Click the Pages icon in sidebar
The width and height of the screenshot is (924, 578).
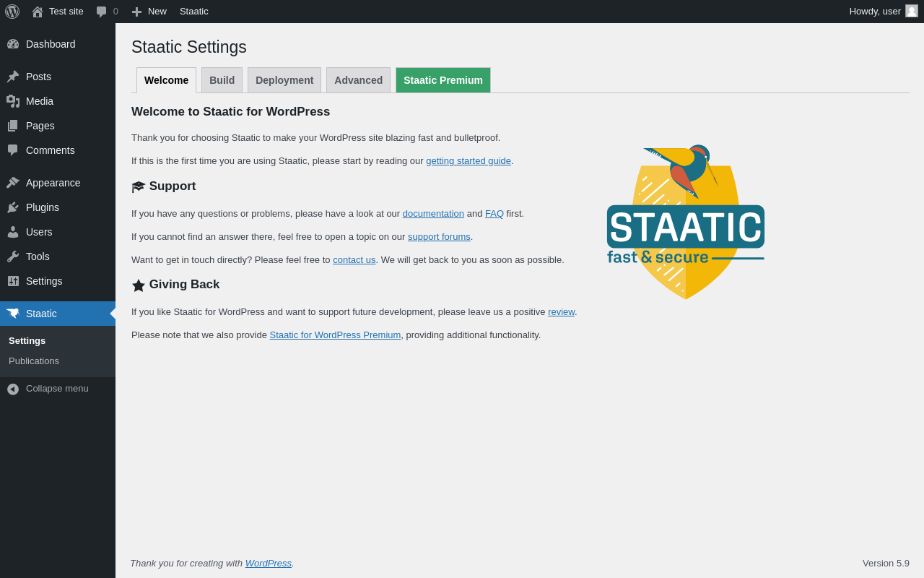point(13,126)
